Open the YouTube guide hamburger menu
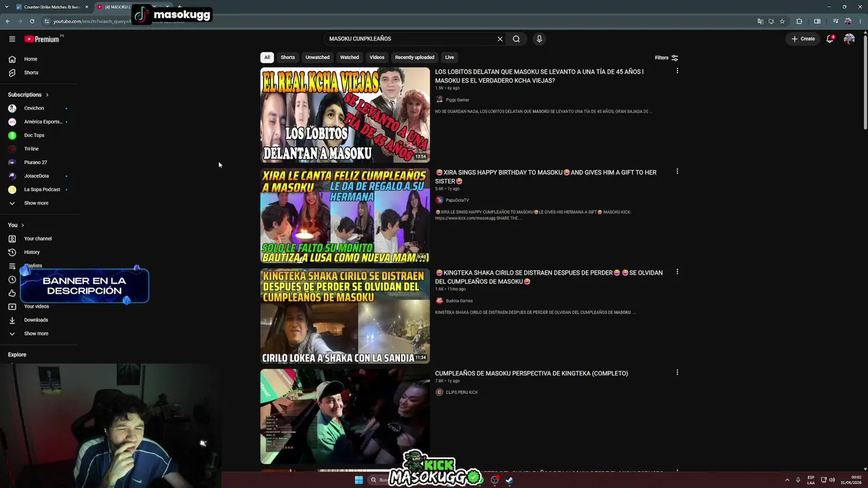Image resolution: width=868 pixels, height=488 pixels. pyautogui.click(x=12, y=39)
